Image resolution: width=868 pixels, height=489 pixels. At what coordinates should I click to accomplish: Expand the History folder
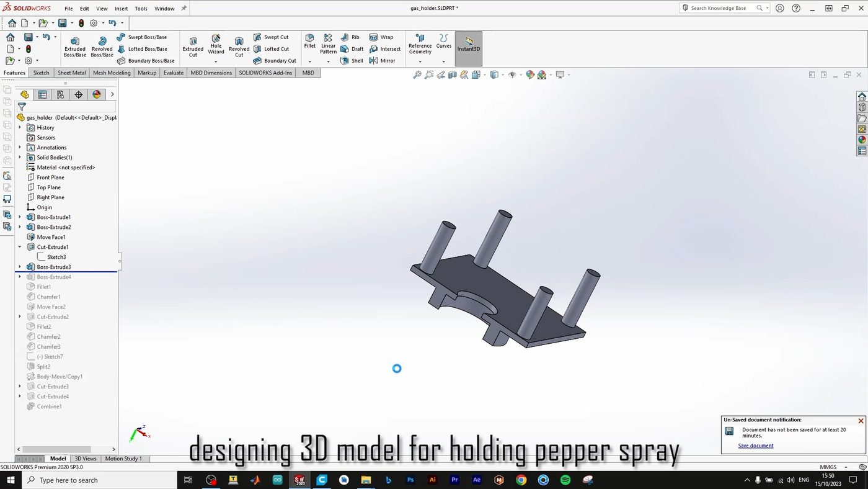tap(20, 128)
